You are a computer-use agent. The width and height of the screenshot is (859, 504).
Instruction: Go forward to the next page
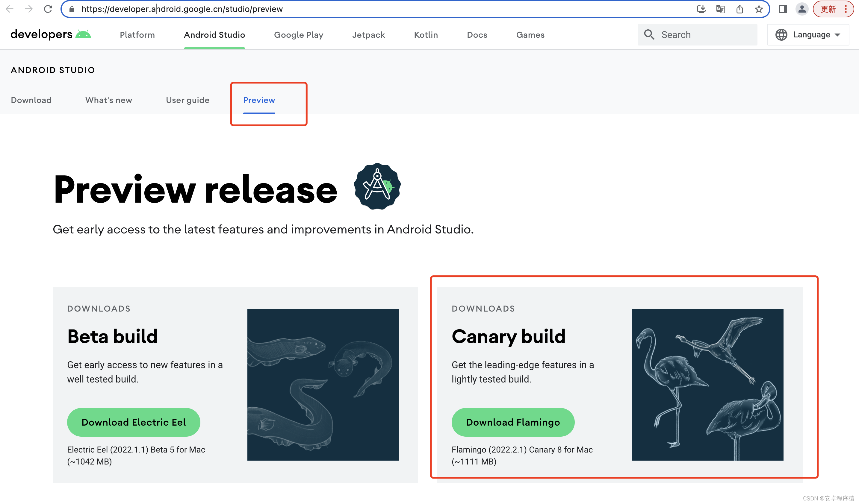29,9
